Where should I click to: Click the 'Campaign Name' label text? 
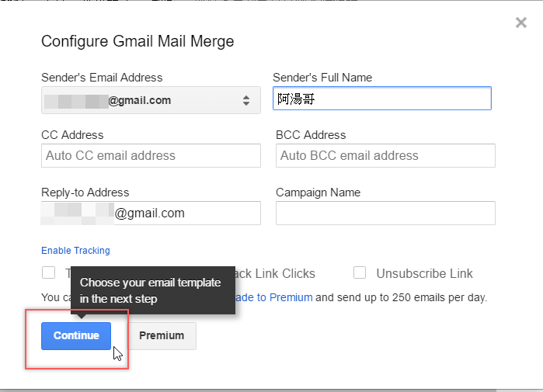click(x=318, y=193)
